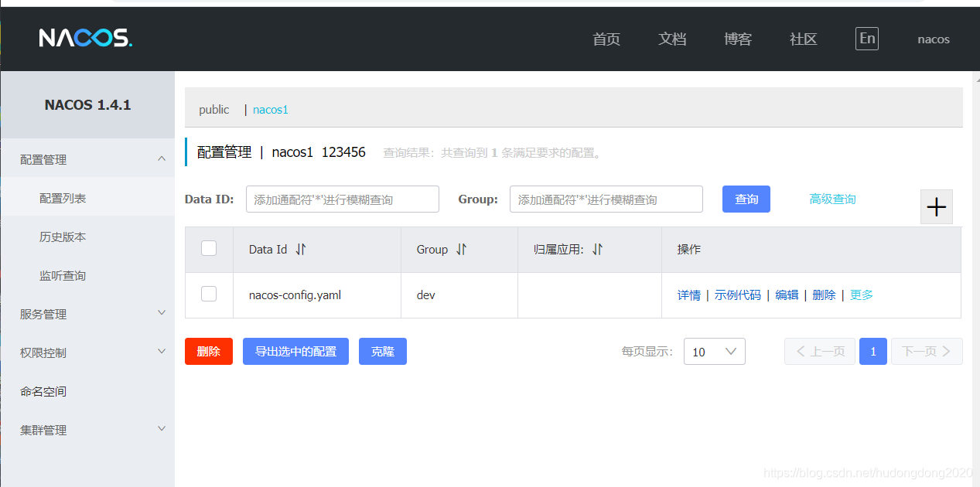Click the dev group cell
The width and height of the screenshot is (980, 487).
tap(425, 295)
